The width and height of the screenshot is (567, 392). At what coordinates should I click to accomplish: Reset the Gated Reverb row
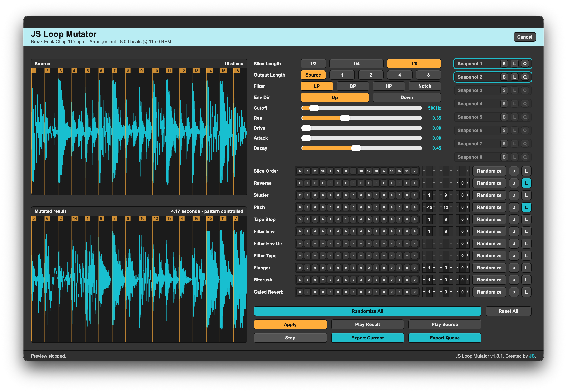(514, 292)
